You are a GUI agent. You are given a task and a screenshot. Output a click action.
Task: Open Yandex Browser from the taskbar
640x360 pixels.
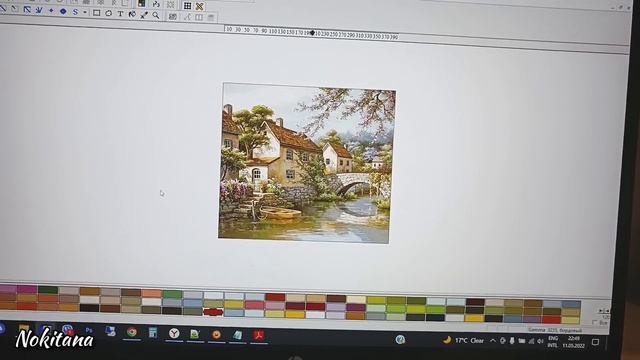point(174,333)
